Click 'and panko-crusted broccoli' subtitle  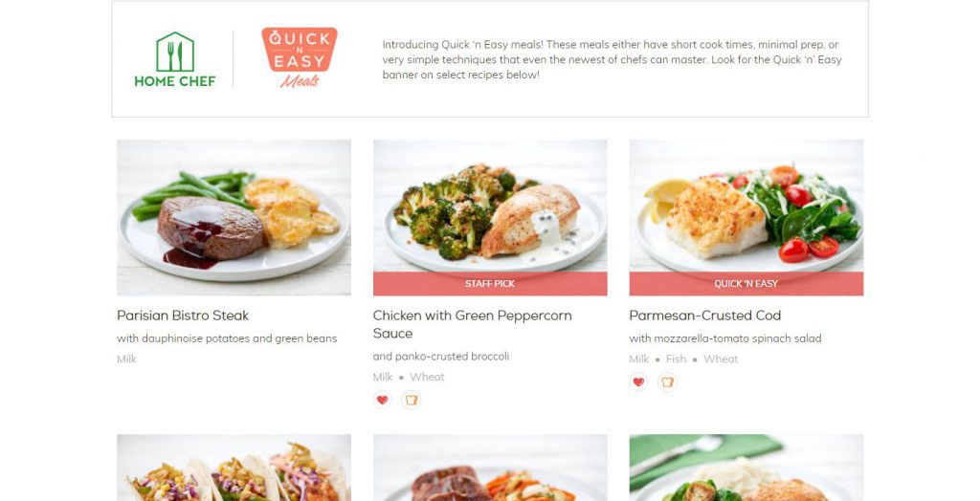(441, 357)
